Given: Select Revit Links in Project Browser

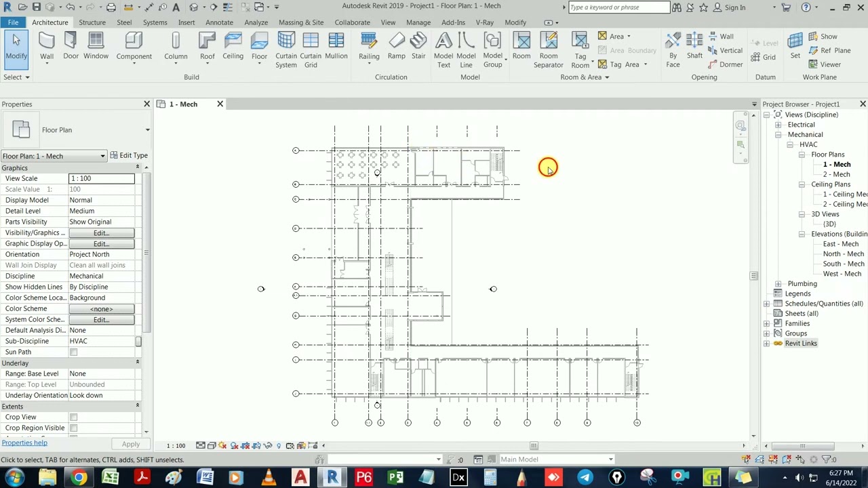Looking at the screenshot, I should (x=801, y=344).
